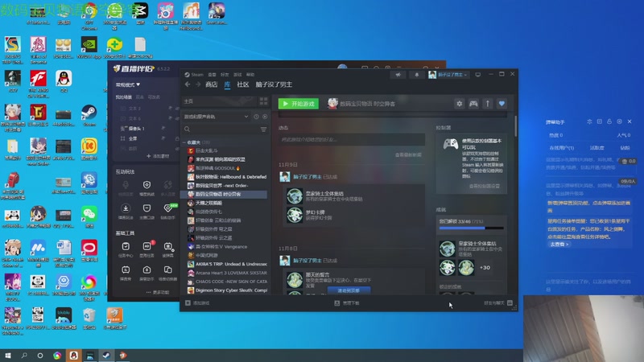Click the upward arrow icon in game header
The height and width of the screenshot is (362, 644).
[x=488, y=104]
